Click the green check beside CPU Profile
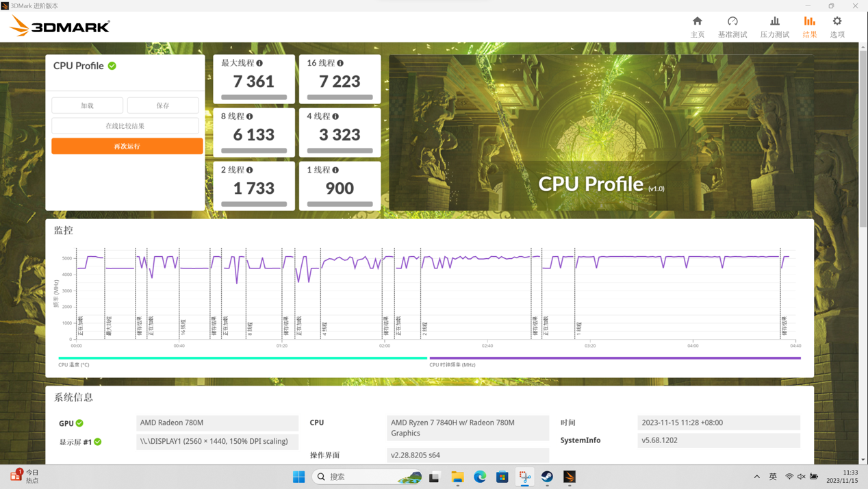Viewport: 868px width, 489px height. (x=112, y=66)
